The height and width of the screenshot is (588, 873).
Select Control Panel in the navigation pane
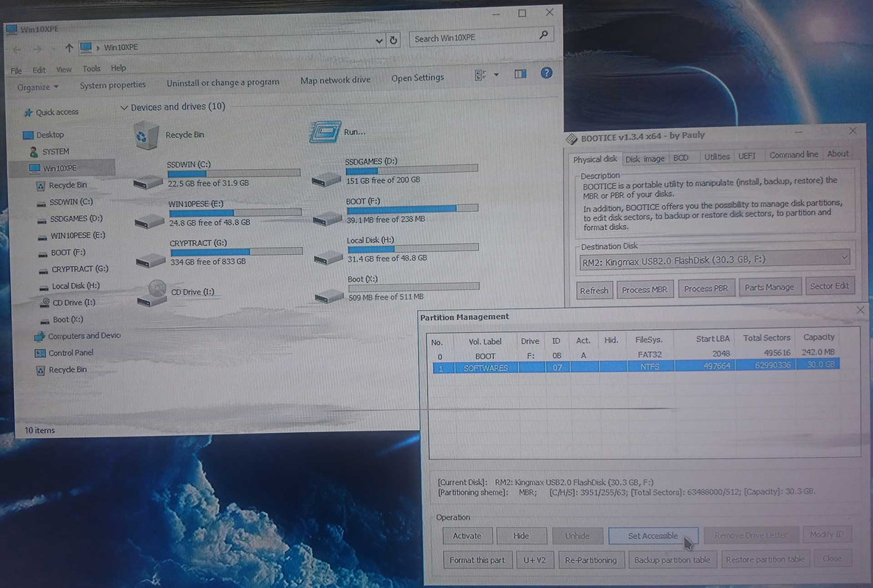click(64, 353)
